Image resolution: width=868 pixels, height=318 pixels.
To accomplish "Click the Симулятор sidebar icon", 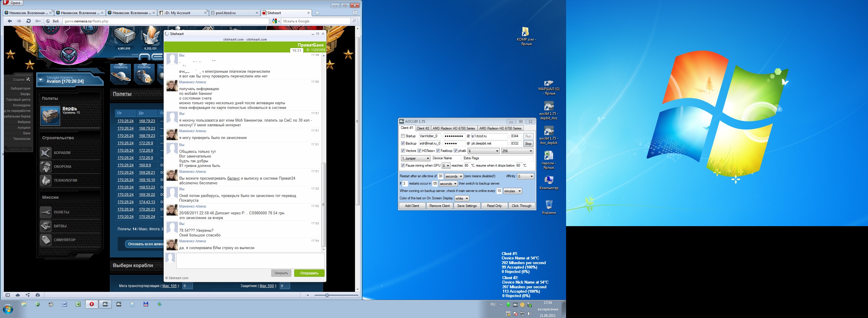I will pyautogui.click(x=45, y=240).
